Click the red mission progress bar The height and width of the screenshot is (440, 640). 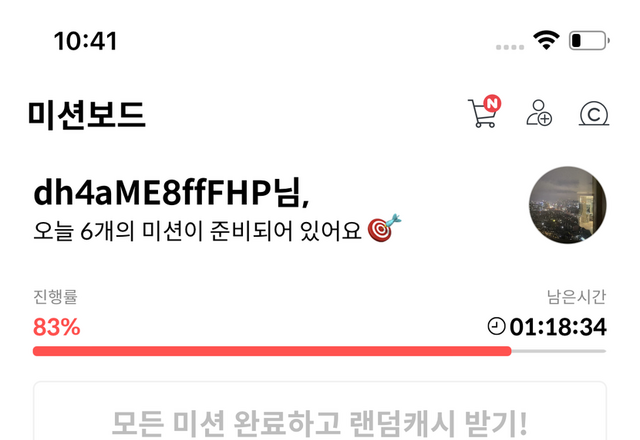pyautogui.click(x=272, y=351)
